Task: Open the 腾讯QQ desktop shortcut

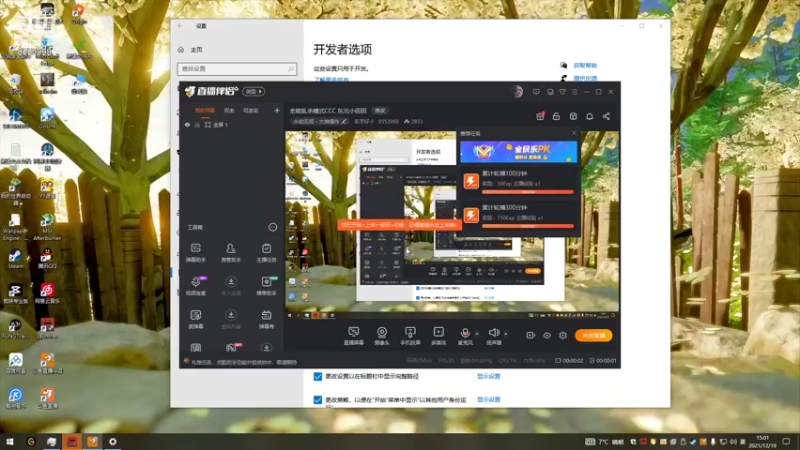Action: [47, 259]
